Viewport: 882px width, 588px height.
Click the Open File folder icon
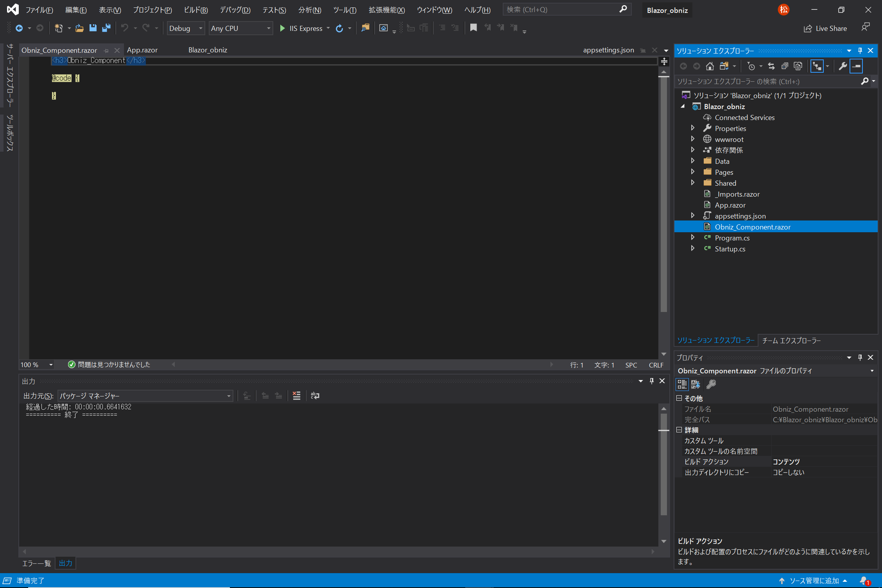[79, 28]
